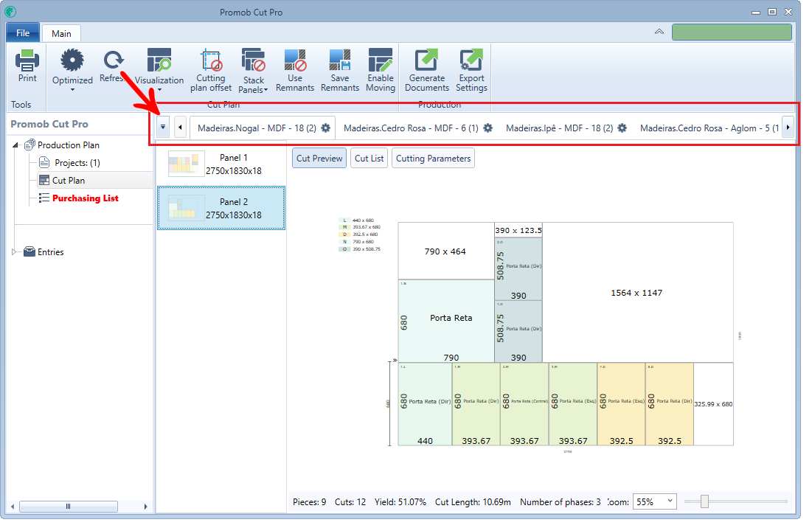Expand the Visualization dropdown arrow

pyautogui.click(x=159, y=90)
